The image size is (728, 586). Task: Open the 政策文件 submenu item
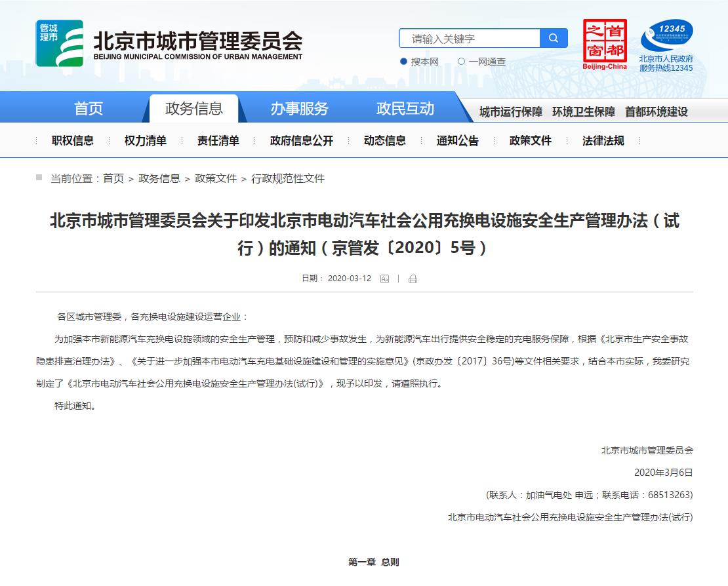click(530, 140)
